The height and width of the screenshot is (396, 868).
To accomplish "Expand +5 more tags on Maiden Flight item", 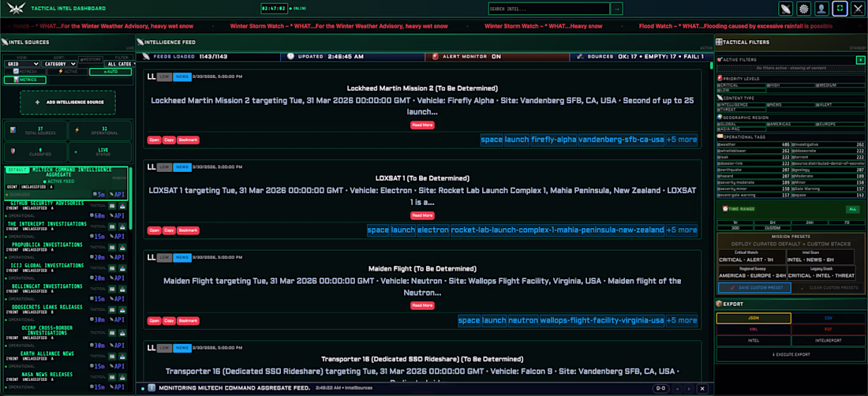I will pos(682,319).
